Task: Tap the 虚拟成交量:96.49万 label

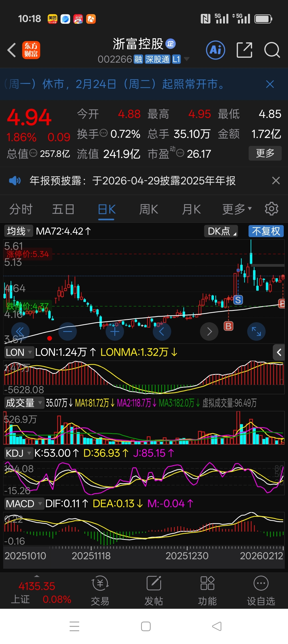Action: 230,403
